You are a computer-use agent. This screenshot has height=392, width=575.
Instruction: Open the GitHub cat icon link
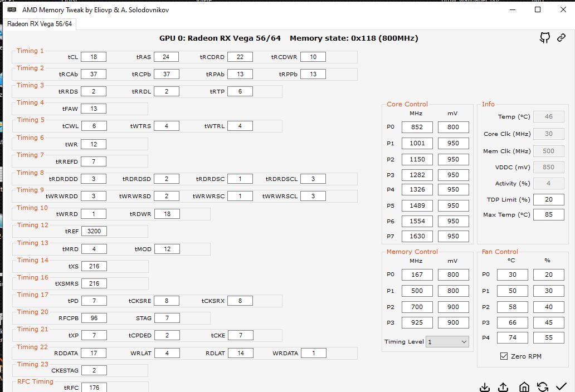click(545, 37)
